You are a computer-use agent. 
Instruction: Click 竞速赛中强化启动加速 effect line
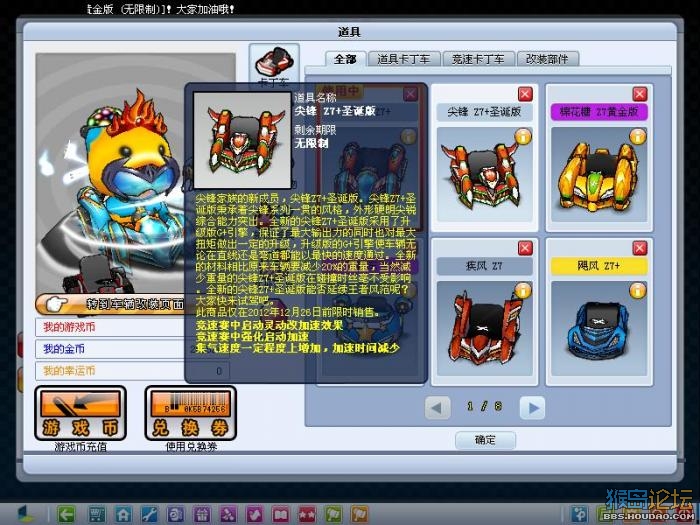tap(252, 337)
